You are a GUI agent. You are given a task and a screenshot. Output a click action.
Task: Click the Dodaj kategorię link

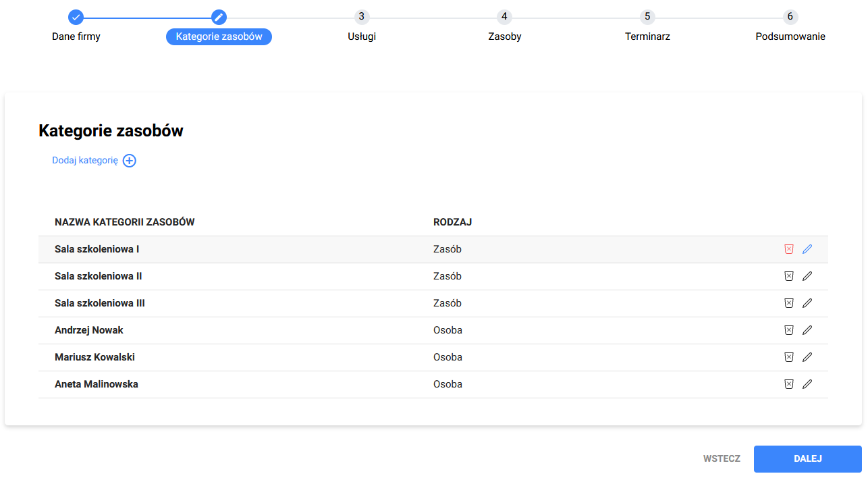(85, 161)
